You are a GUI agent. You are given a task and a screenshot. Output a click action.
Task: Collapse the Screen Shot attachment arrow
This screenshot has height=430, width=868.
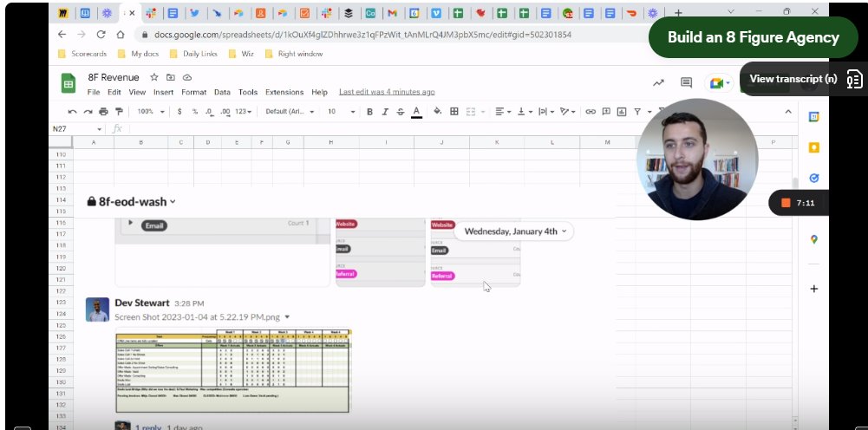click(287, 317)
